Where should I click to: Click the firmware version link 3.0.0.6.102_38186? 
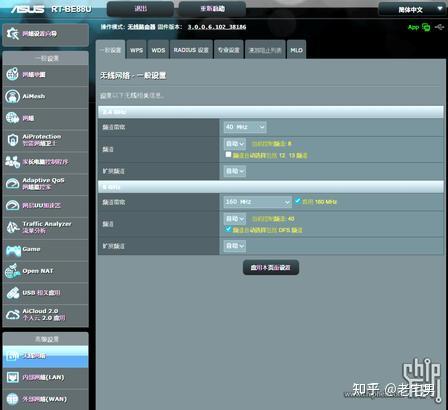pyautogui.click(x=217, y=27)
